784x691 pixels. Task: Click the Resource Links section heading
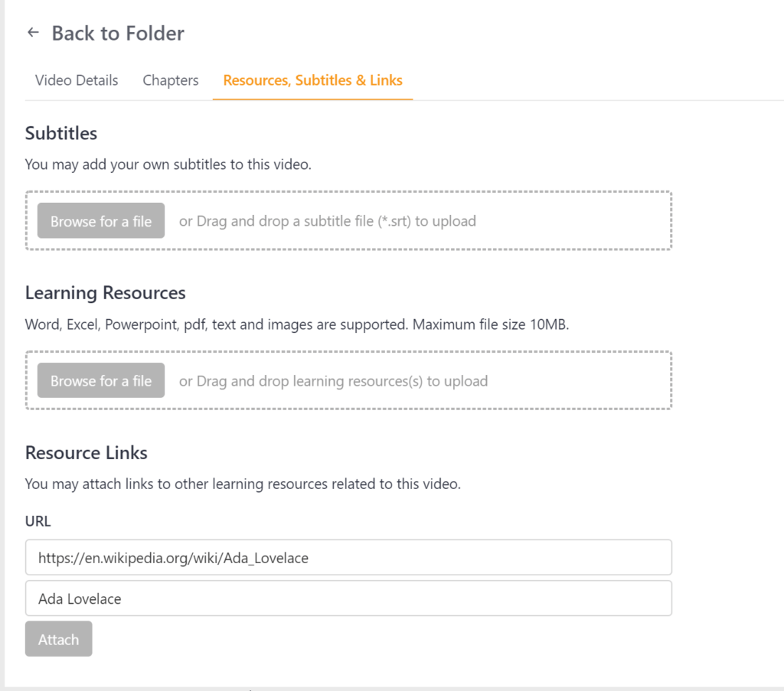(86, 453)
